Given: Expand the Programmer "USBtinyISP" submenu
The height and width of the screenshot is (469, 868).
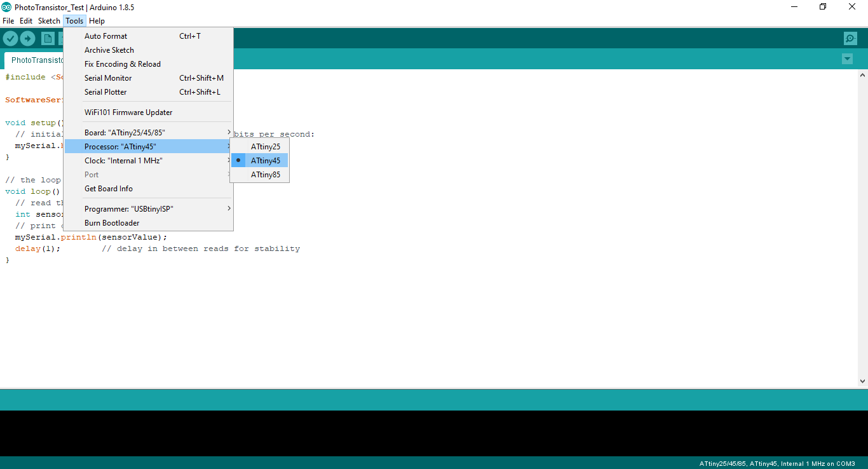Looking at the screenshot, I should (x=149, y=209).
